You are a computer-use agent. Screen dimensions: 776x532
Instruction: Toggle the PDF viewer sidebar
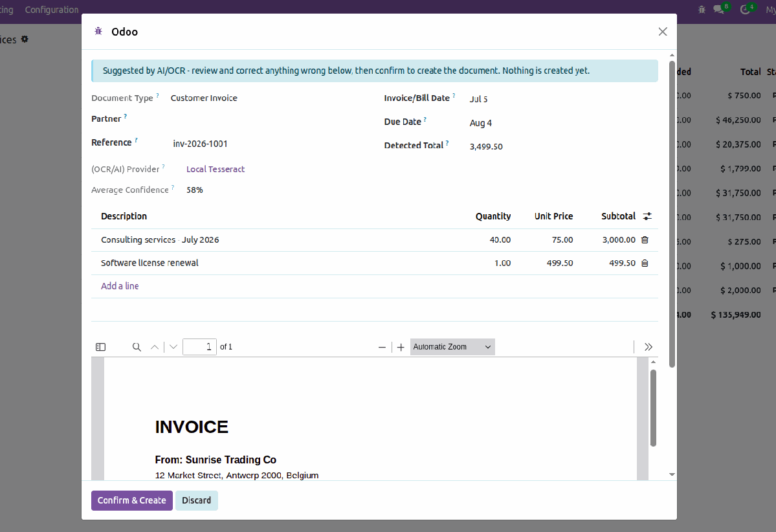click(x=100, y=347)
